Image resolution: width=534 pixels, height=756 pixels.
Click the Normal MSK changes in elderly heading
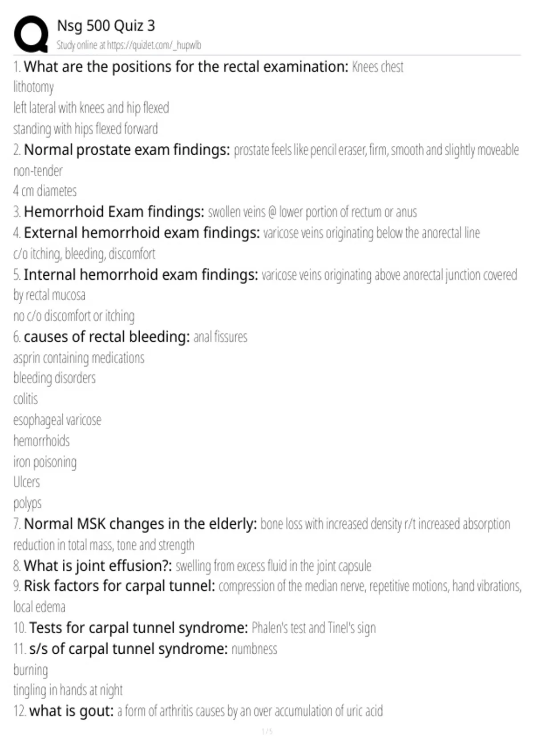140,524
